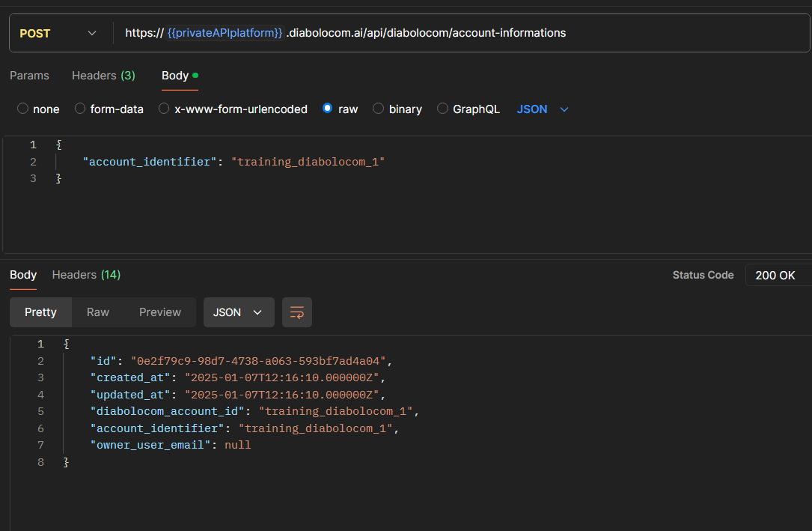Viewport: 812px width, 531px height.
Task: Select the raw body radio button
Action: click(x=327, y=109)
